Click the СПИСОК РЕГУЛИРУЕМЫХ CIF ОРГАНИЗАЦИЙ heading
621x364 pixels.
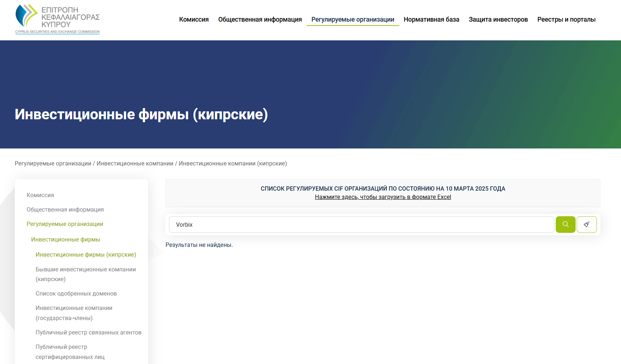click(x=383, y=189)
